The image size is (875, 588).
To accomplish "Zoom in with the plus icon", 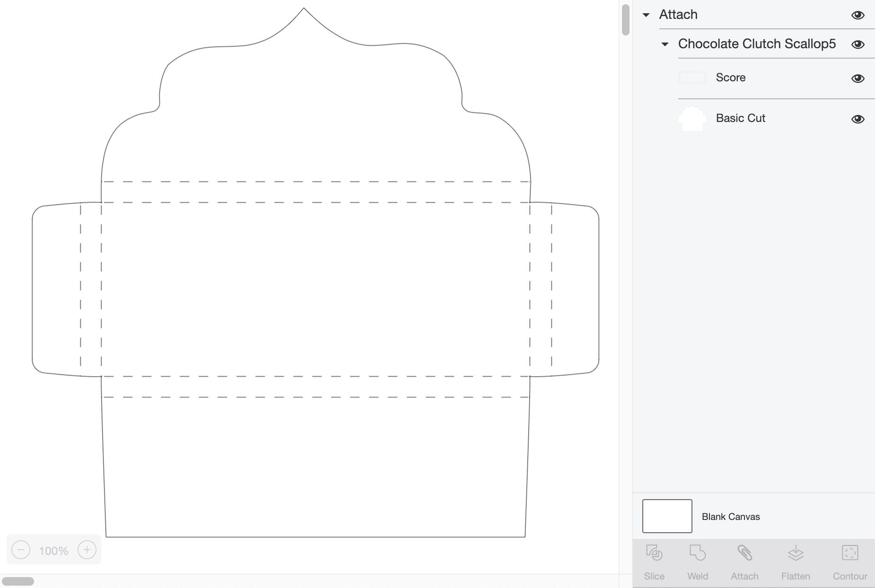I will (87, 550).
